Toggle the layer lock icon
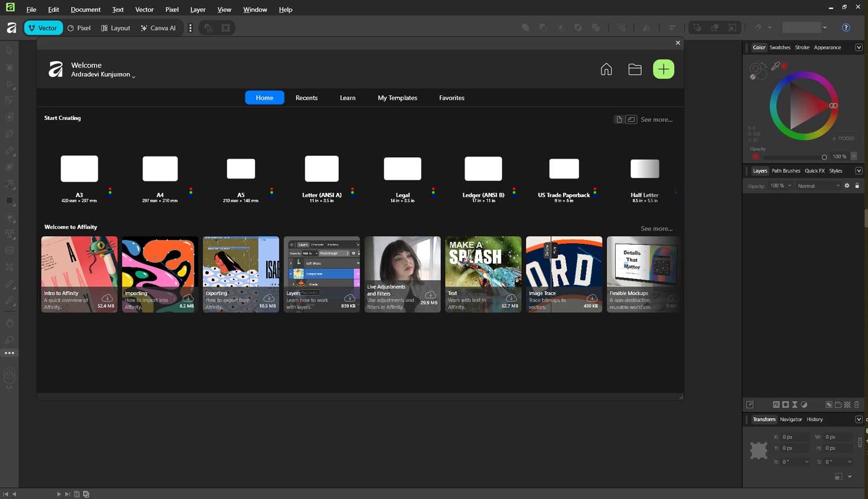Viewport: 868px width, 499px height. click(857, 186)
